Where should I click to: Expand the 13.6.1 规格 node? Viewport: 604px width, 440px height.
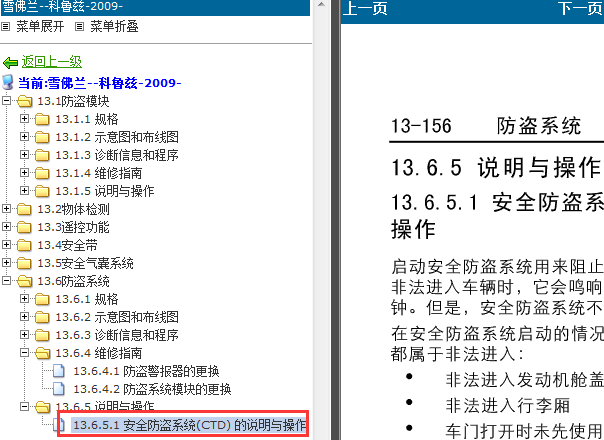click(24, 299)
